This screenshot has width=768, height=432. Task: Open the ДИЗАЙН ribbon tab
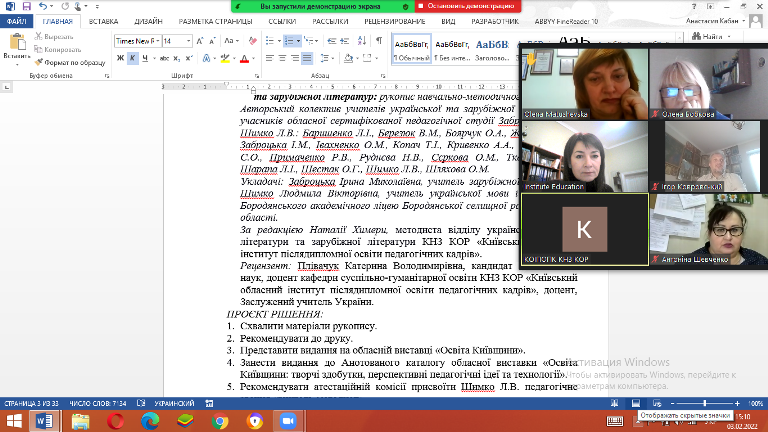coord(148,22)
